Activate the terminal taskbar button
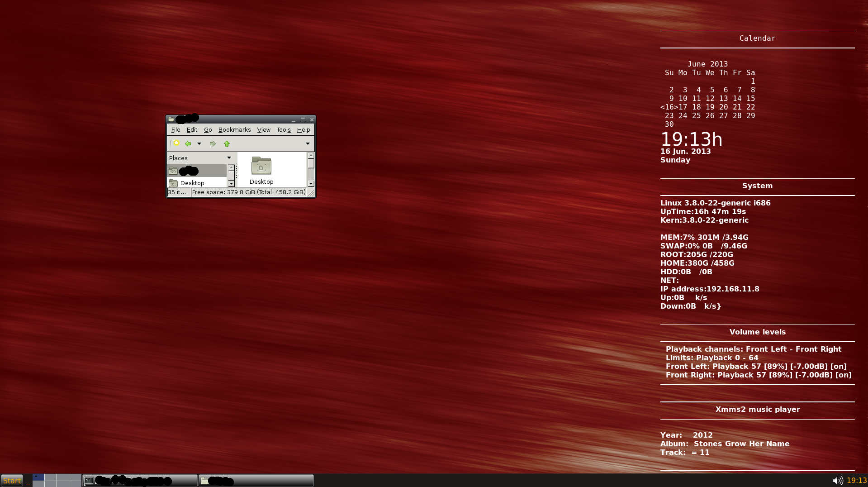This screenshot has width=868, height=487. (x=140, y=481)
